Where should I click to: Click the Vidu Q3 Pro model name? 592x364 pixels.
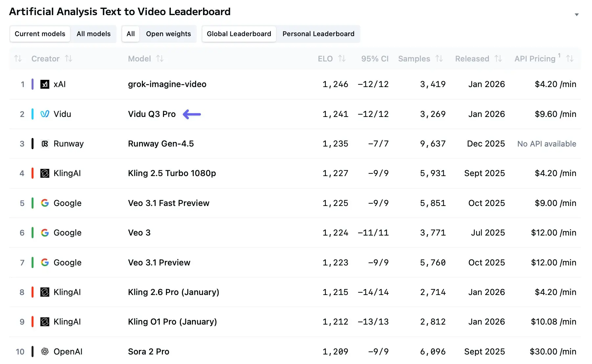(x=152, y=114)
